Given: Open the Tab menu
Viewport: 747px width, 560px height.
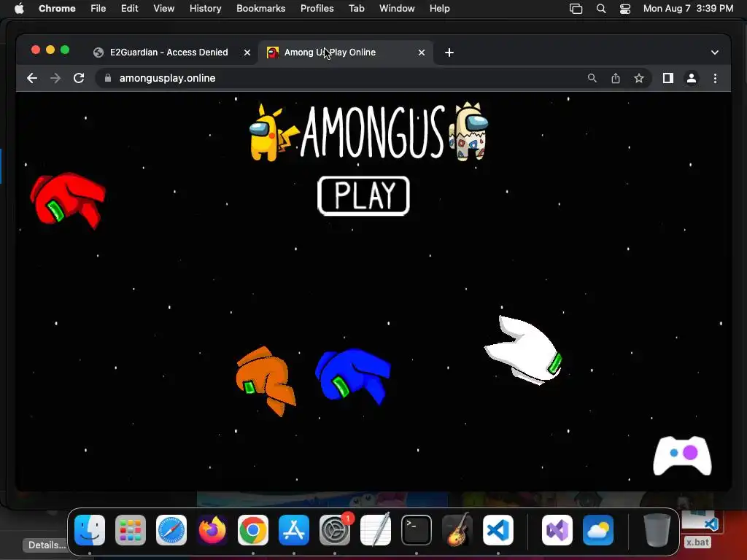Looking at the screenshot, I should pos(356,9).
